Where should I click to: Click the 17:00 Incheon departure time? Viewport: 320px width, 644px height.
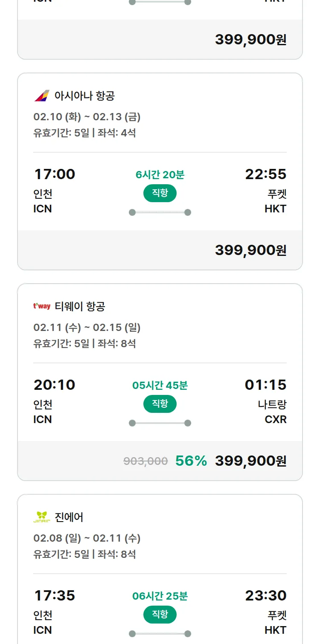pos(54,174)
